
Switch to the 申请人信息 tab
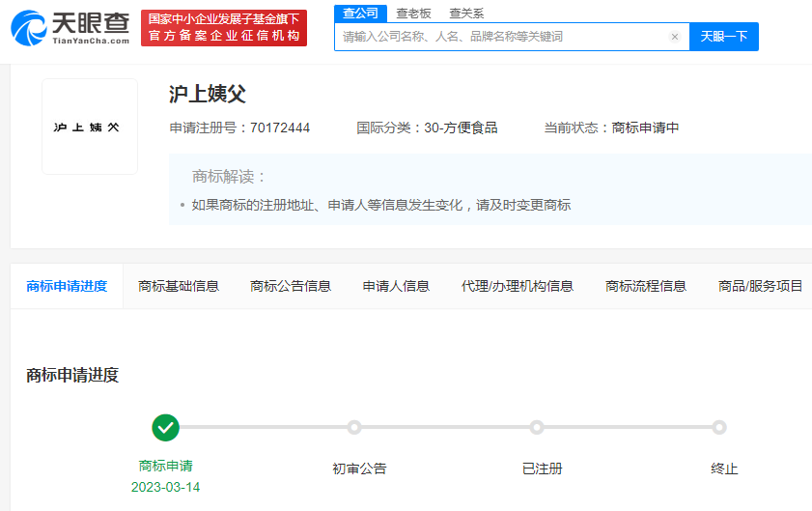396,286
